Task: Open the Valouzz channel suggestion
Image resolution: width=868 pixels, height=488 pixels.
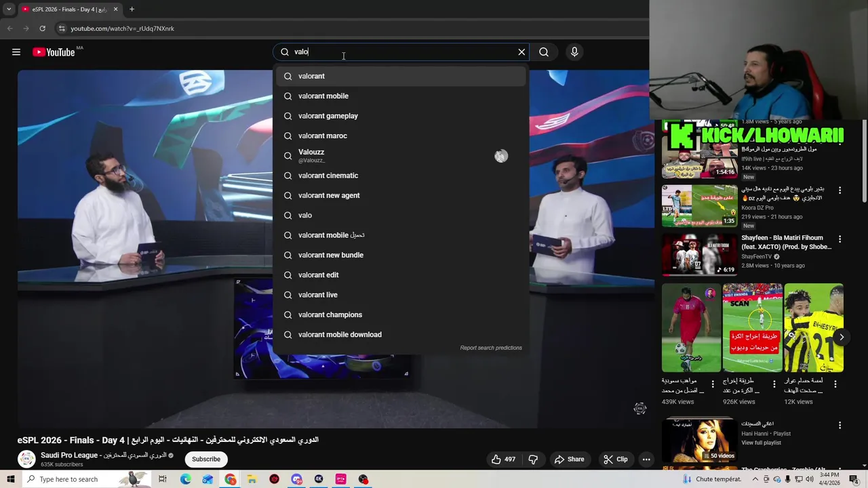Action: pos(400,156)
